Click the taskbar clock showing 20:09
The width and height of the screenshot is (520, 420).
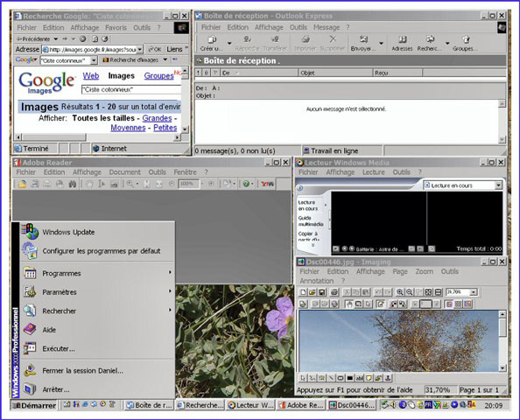494,405
